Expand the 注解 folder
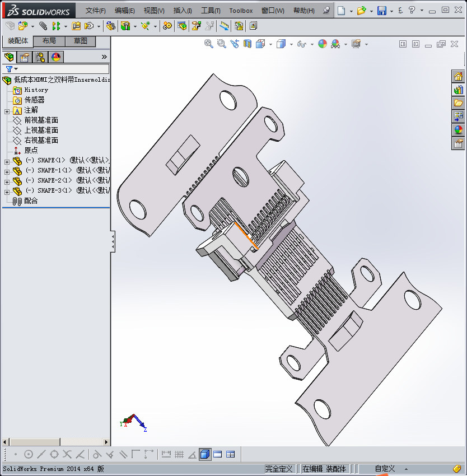The image size is (467, 476). (7, 111)
